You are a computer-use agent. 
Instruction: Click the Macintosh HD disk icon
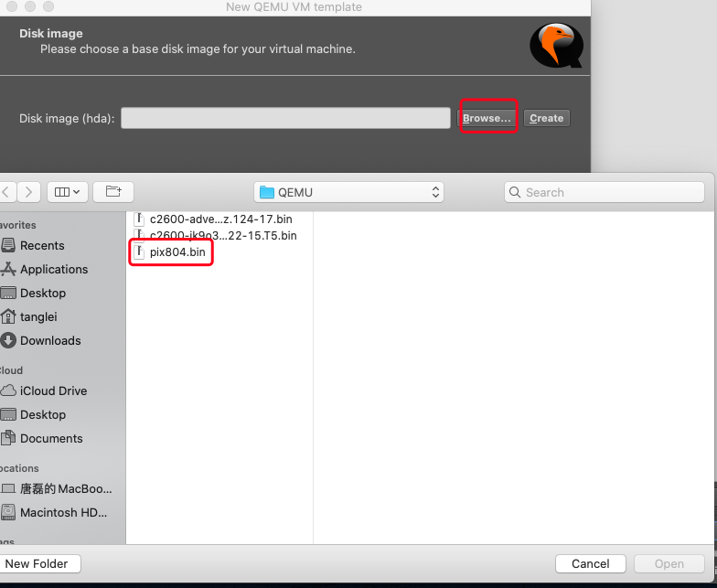click(8, 512)
